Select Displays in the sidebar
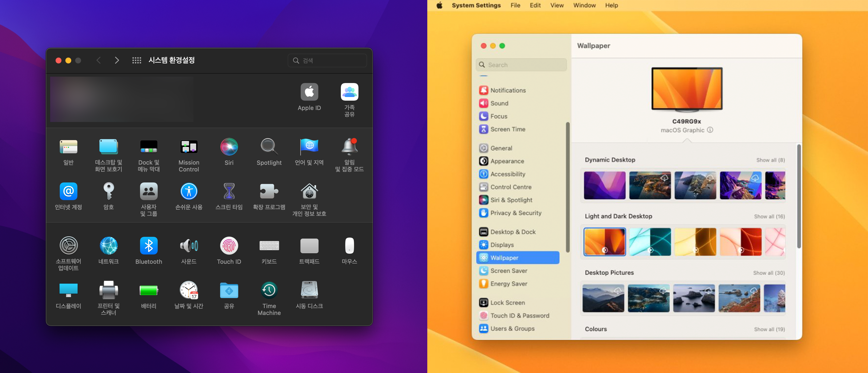 pyautogui.click(x=518, y=245)
